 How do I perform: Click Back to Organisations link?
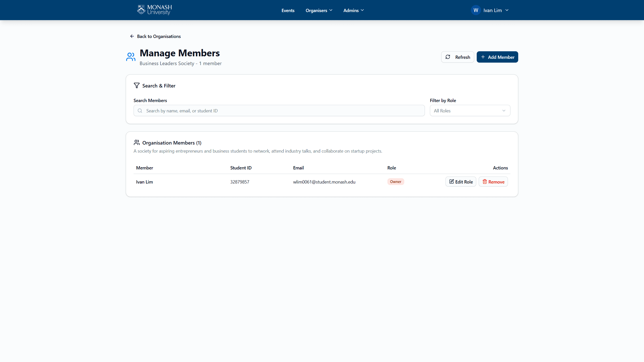(x=159, y=36)
